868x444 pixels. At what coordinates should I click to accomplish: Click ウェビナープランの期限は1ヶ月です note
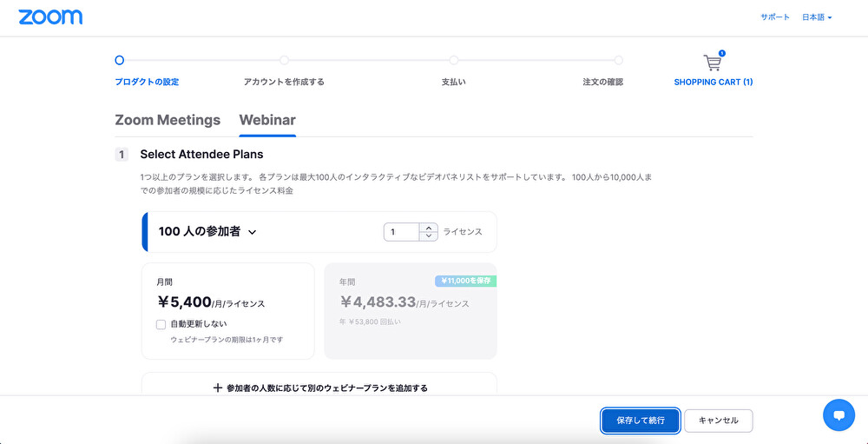click(227, 339)
